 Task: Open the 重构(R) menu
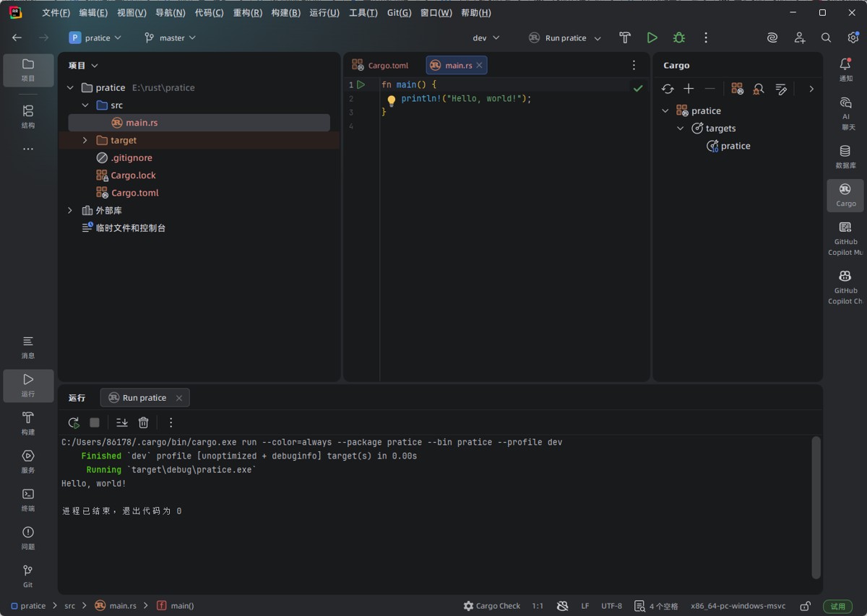[247, 13]
